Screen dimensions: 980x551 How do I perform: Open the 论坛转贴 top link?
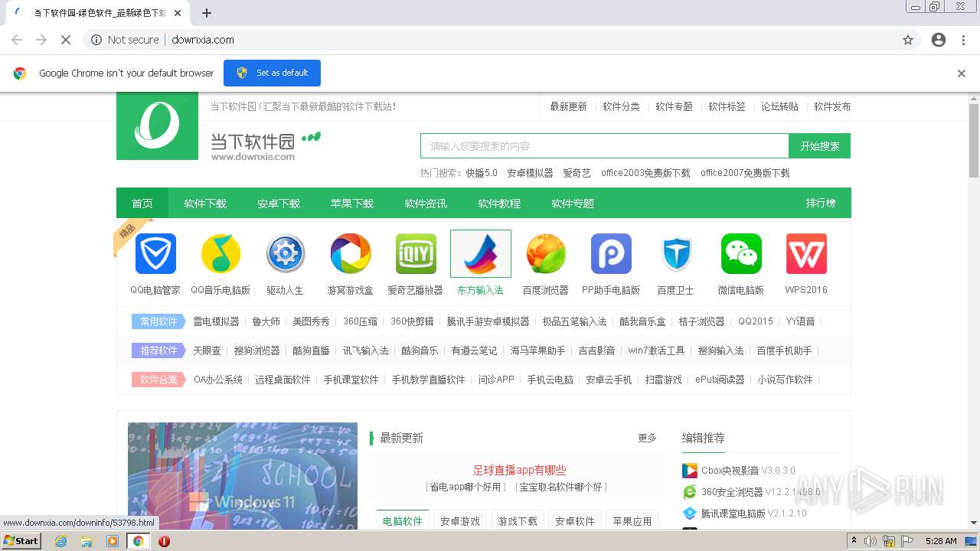pos(779,107)
